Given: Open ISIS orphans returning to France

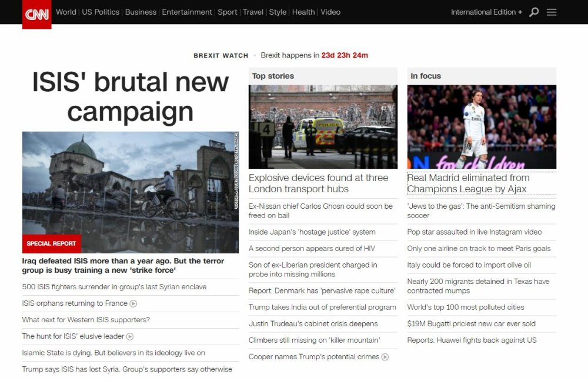Looking at the screenshot, I should 75,303.
